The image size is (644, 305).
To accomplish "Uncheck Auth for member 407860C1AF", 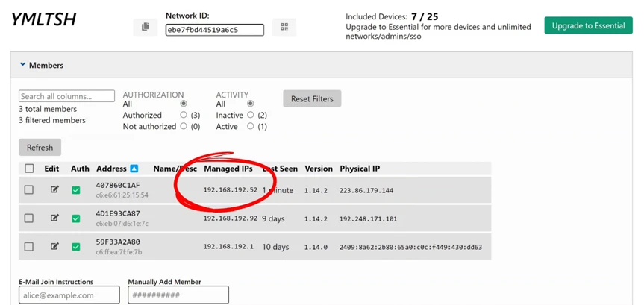I will click(x=75, y=190).
